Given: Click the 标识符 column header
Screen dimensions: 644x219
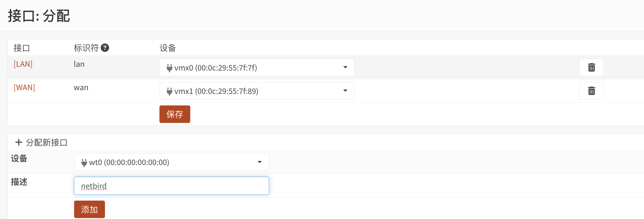Looking at the screenshot, I should point(86,48).
